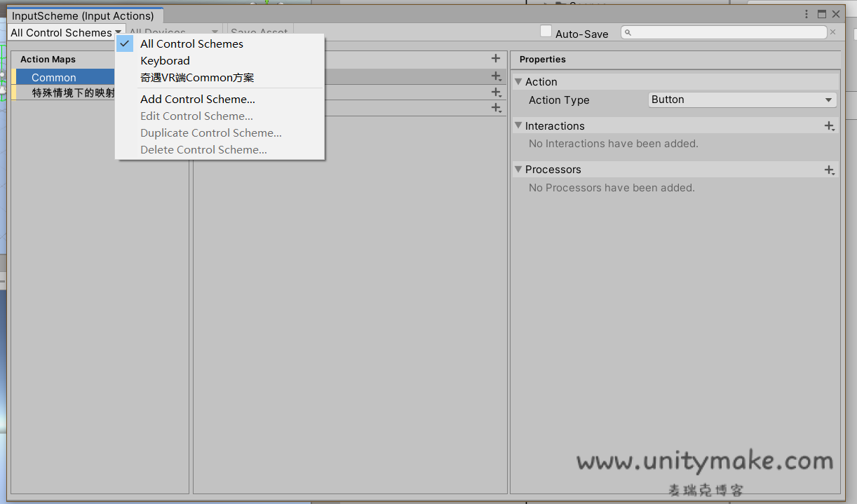Choose "Add Control Scheme..." from the menu
This screenshot has width=857, height=504.
click(197, 99)
